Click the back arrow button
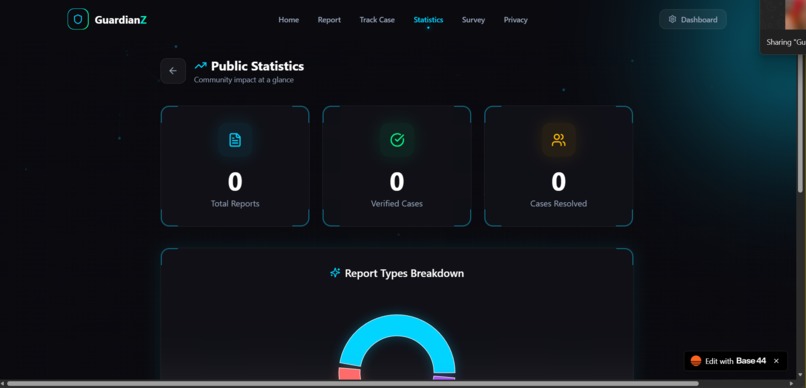Screen dimensions: 806x388 coord(173,71)
